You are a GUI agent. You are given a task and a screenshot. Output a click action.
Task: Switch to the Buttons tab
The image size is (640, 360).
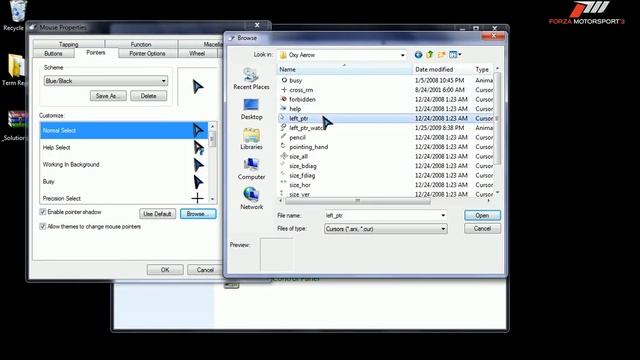coord(53,53)
